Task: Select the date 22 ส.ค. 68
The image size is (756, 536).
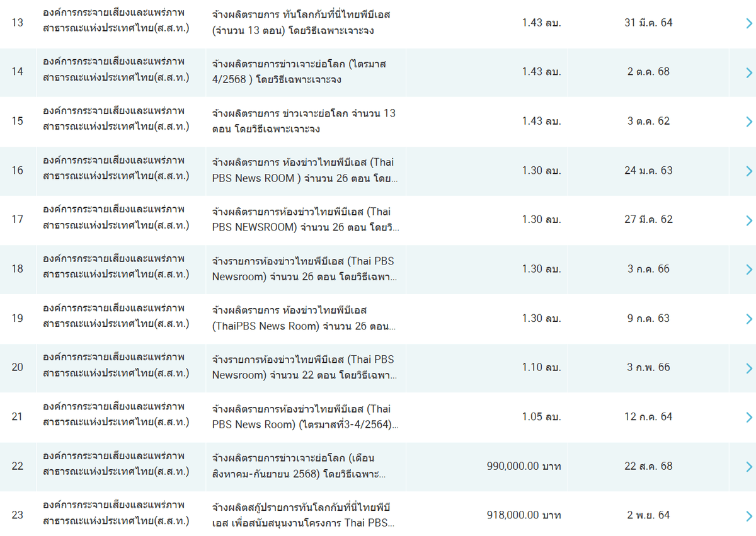Action: 648,466
